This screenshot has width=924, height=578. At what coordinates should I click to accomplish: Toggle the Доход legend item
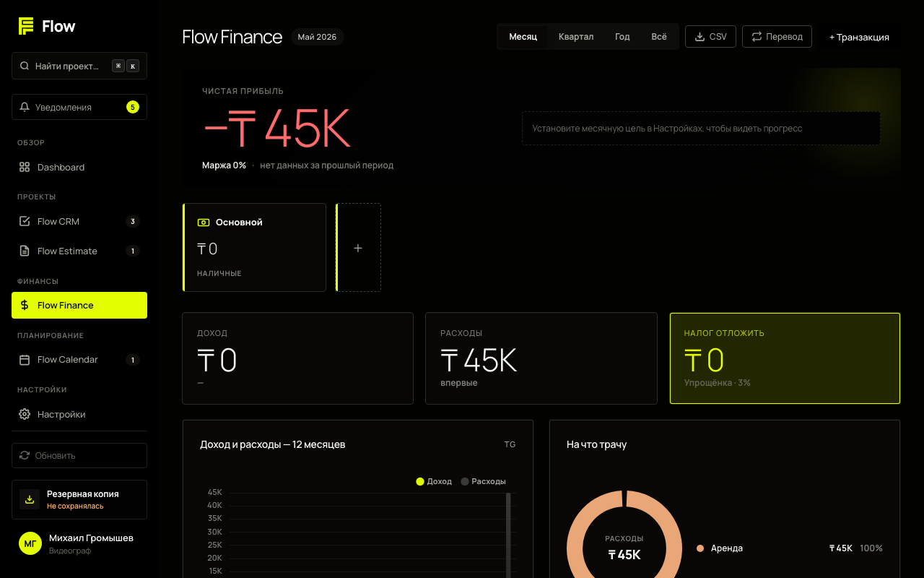click(x=434, y=481)
